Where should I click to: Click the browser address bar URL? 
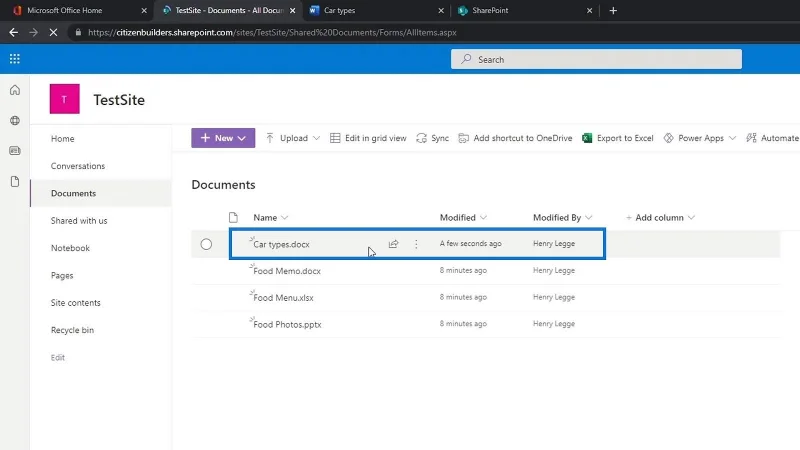pos(272,32)
